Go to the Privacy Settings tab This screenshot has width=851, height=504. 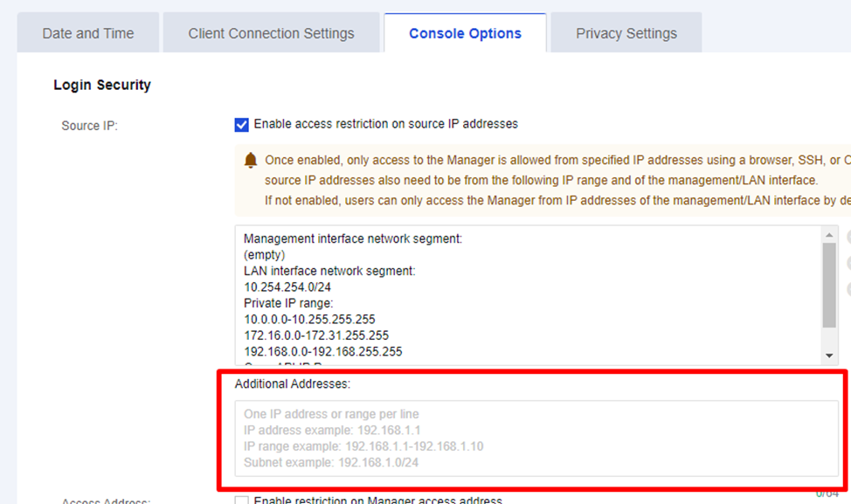(x=626, y=33)
